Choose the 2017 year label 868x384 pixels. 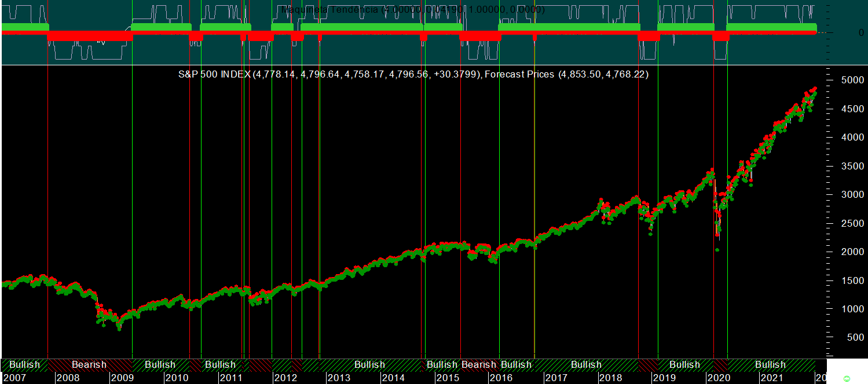556,378
